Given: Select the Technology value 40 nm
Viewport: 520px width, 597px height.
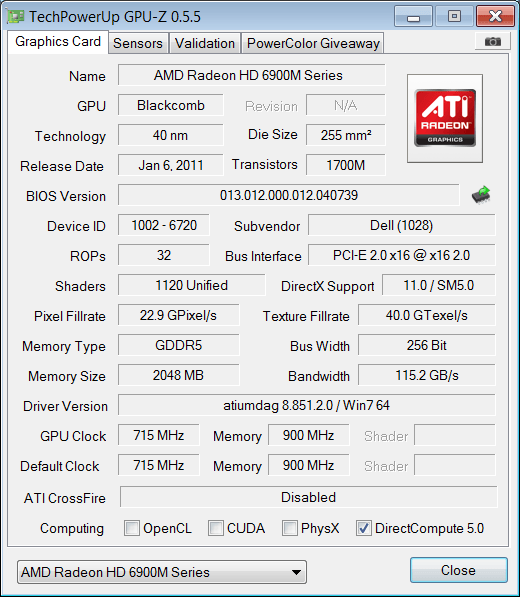Looking at the screenshot, I should [171, 135].
